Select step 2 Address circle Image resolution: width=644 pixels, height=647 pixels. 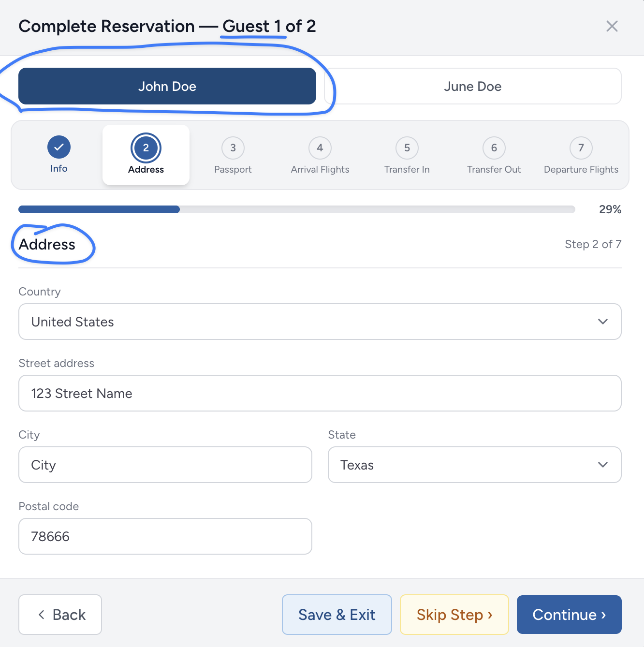coord(146,148)
